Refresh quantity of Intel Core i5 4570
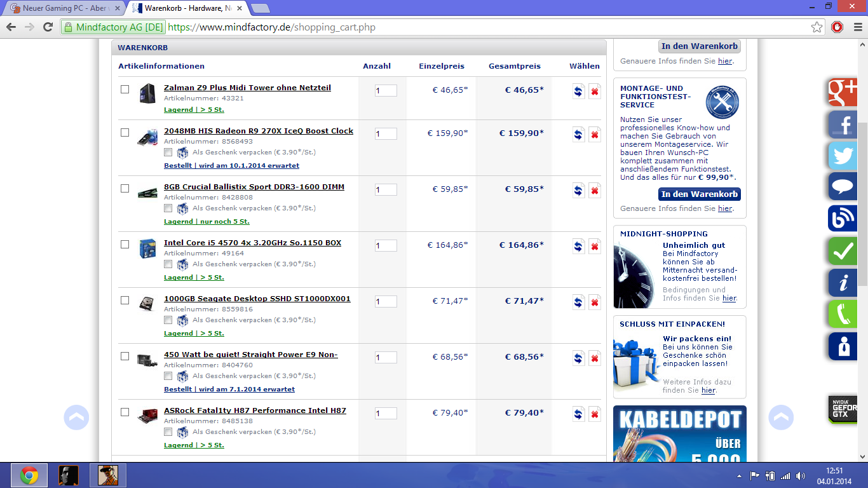 click(578, 247)
